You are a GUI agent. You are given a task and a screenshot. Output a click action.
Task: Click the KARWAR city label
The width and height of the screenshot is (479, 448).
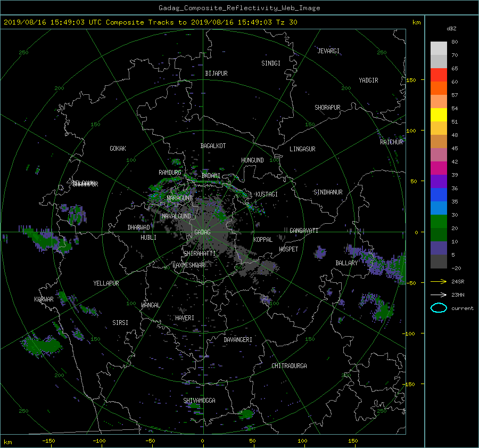tap(44, 299)
